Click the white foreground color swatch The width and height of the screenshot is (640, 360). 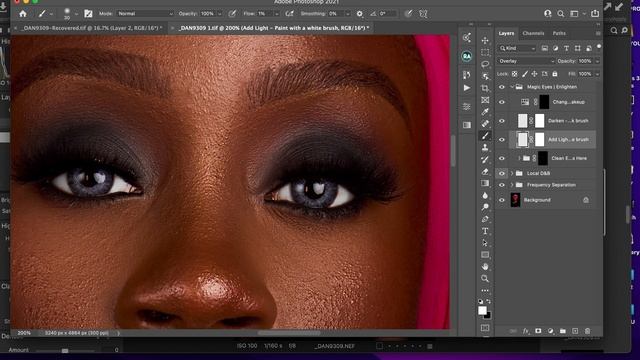(x=482, y=310)
